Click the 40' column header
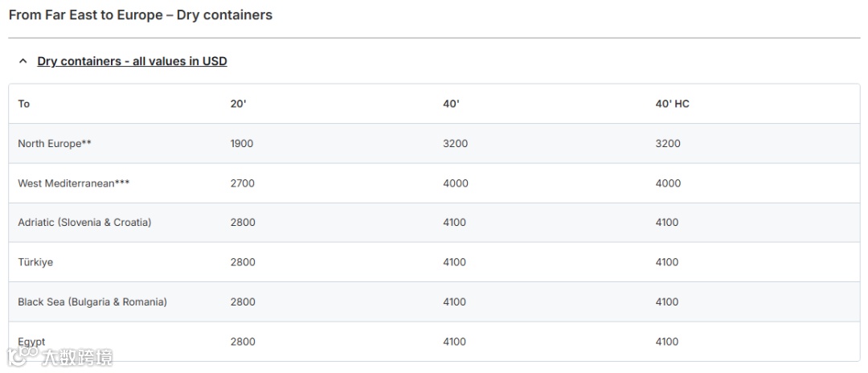 451,104
